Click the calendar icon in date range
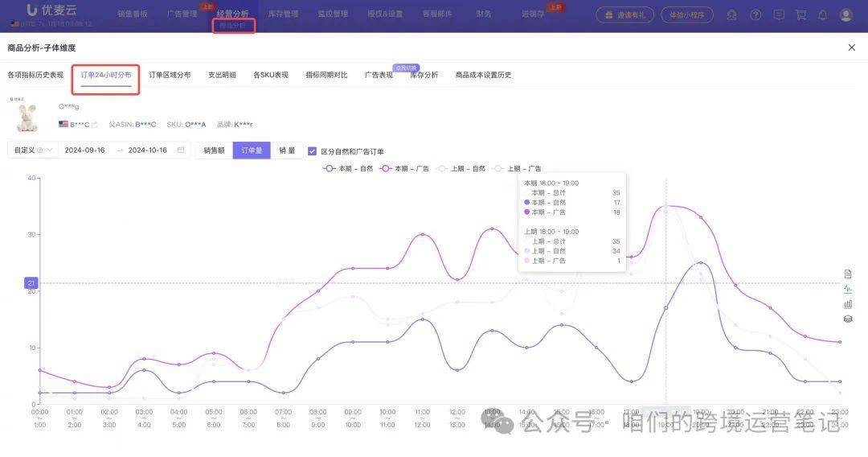The height and width of the screenshot is (457, 868). coord(181,150)
